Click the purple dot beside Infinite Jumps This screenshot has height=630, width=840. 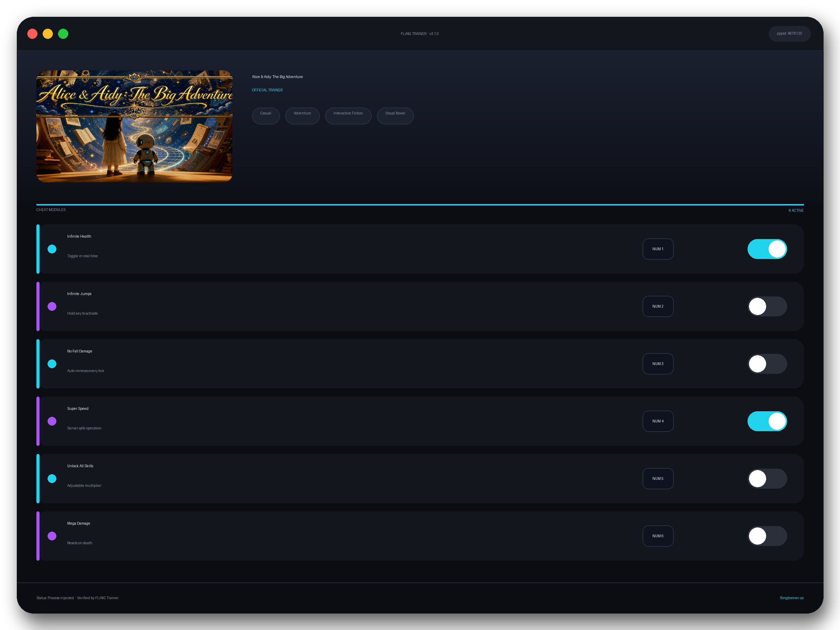[52, 307]
